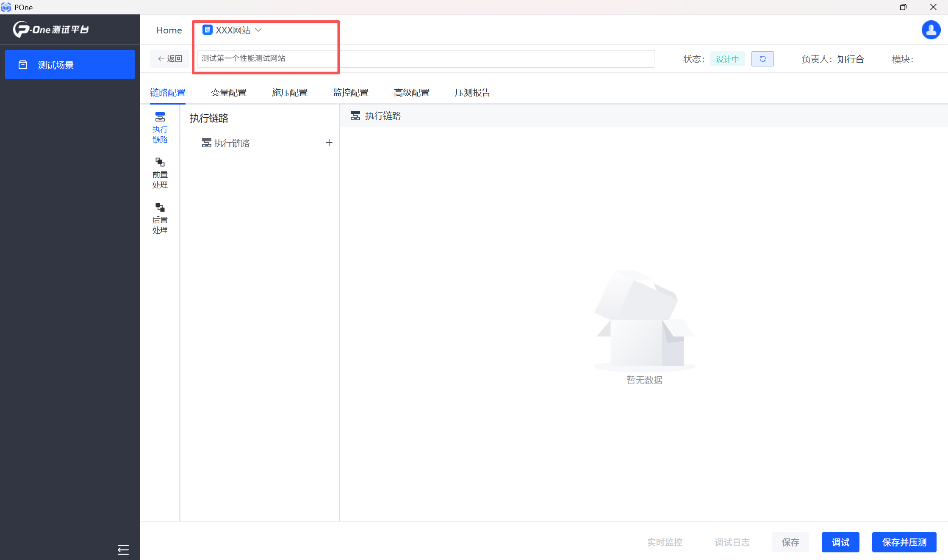Click the 调试 button
Image resolution: width=948 pixels, height=560 pixels.
[x=840, y=542]
